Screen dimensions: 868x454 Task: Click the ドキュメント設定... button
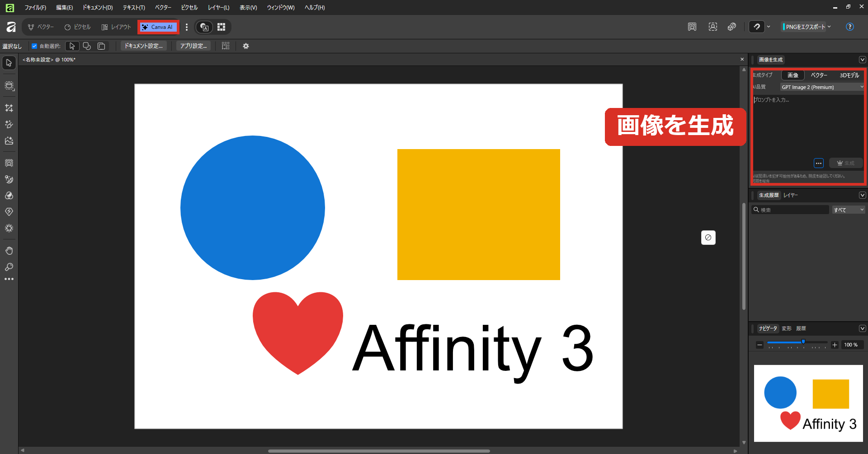(x=144, y=46)
